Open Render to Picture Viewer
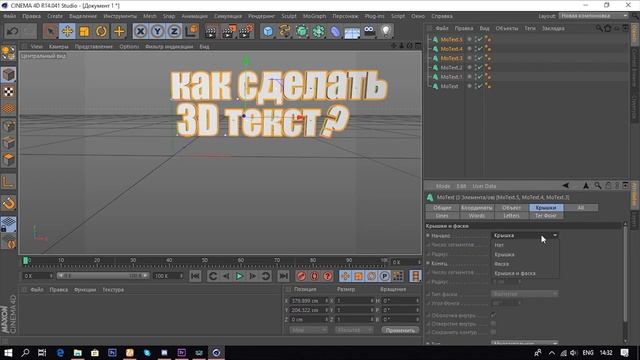Image resolution: width=640 pixels, height=360 pixels. pyautogui.click(x=229, y=31)
